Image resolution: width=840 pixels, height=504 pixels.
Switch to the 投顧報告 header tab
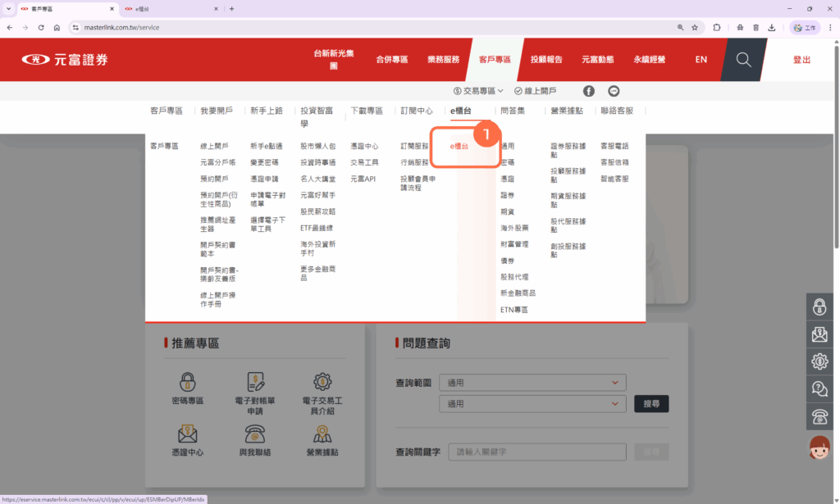[x=546, y=60]
